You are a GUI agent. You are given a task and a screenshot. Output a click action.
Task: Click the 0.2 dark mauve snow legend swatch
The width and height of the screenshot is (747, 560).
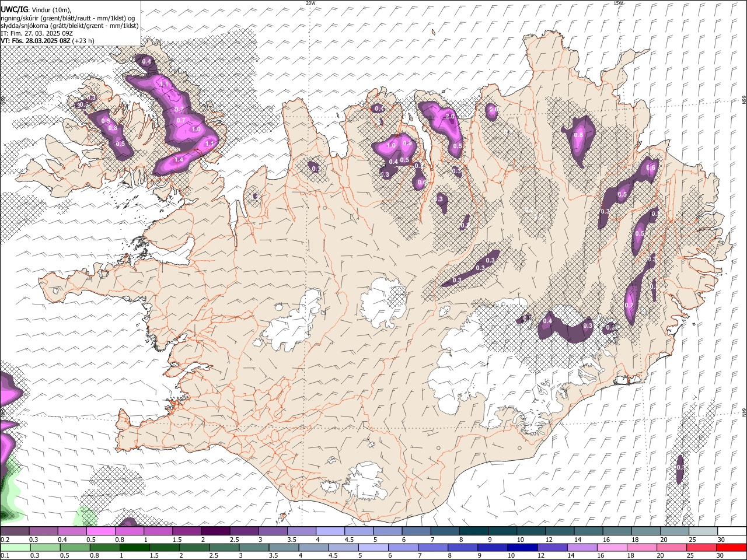(x=15, y=531)
